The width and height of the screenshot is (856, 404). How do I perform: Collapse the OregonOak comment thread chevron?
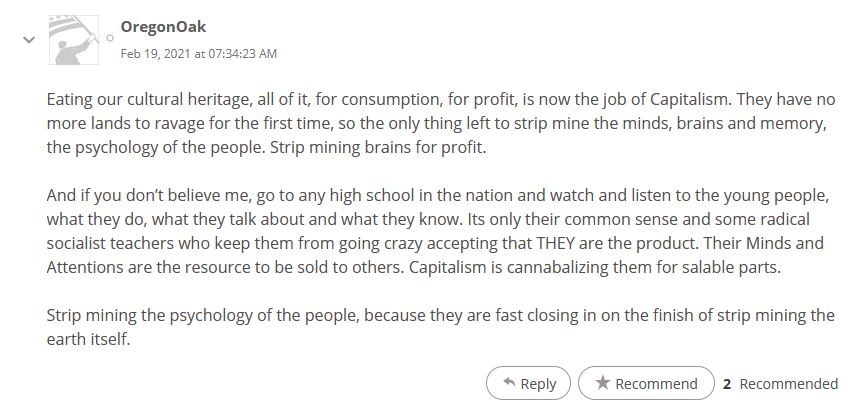[x=29, y=39]
